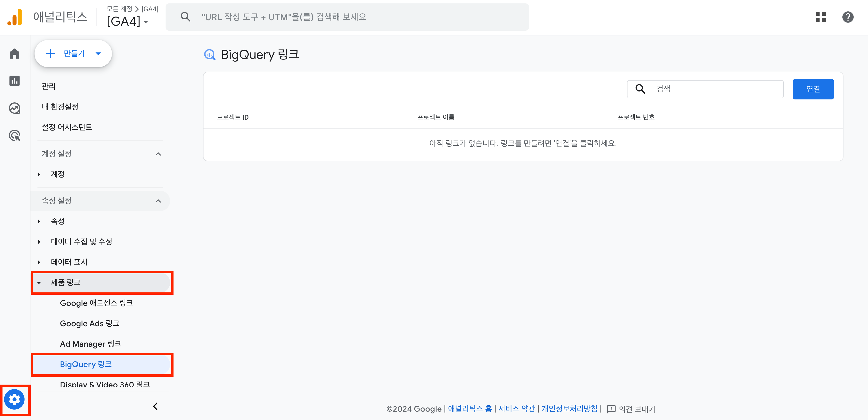
Task: Expand the 계정 tree item
Action: coord(39,174)
